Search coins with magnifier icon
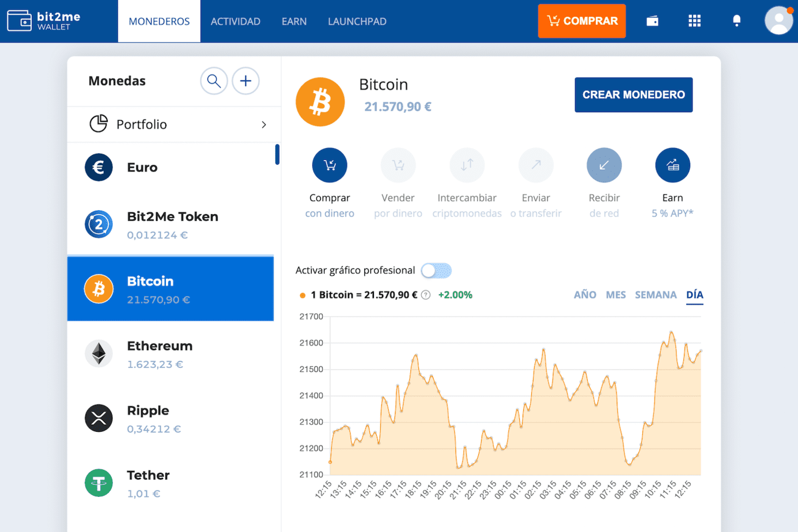Image resolution: width=798 pixels, height=532 pixels. click(x=214, y=81)
